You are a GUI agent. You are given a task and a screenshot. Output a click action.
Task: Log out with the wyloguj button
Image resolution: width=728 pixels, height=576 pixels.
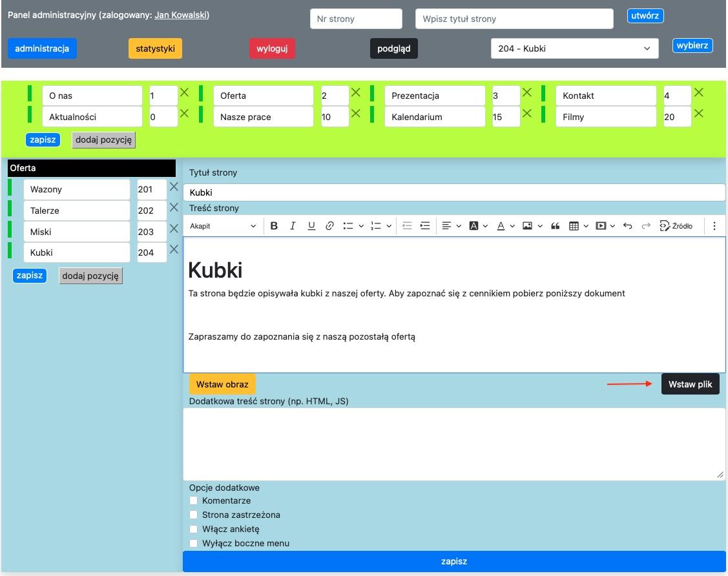click(x=272, y=48)
